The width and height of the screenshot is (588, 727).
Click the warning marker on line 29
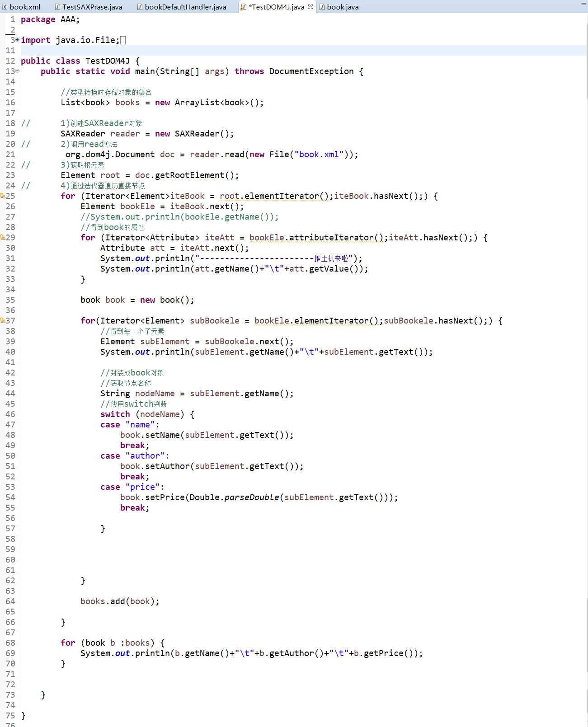(x=3, y=237)
